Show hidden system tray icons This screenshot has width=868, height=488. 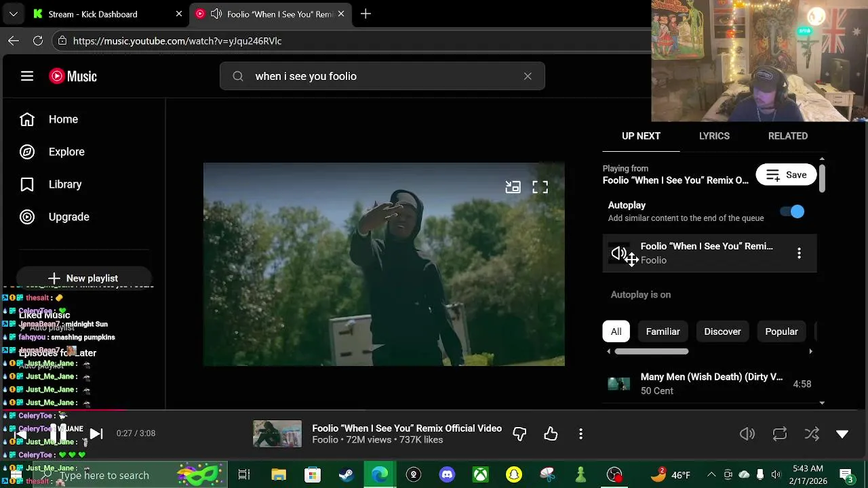point(711,474)
